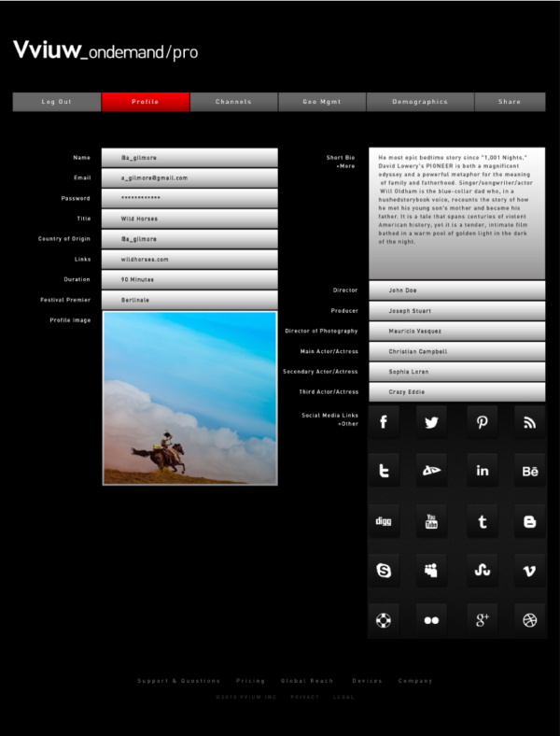Screen dimensions: 560x736
Task: Click the Behance icon
Action: coord(530,472)
